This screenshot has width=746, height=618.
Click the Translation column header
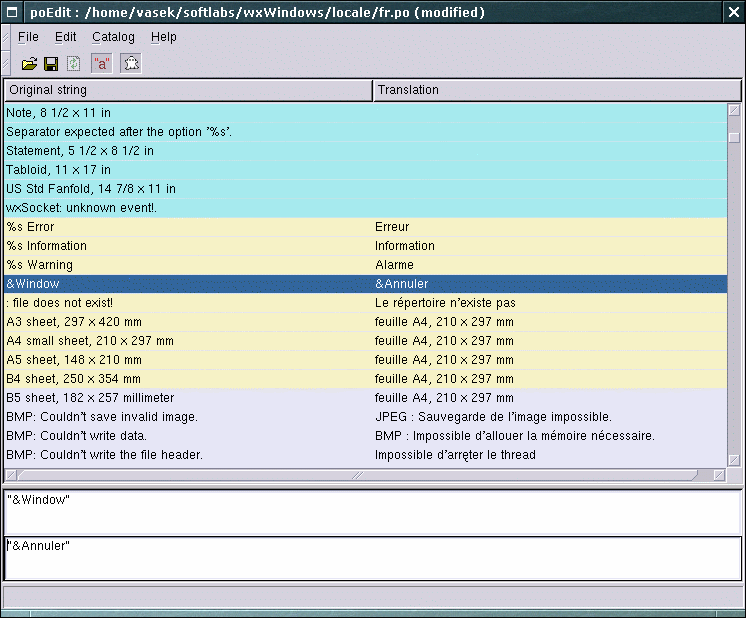[x=556, y=90]
